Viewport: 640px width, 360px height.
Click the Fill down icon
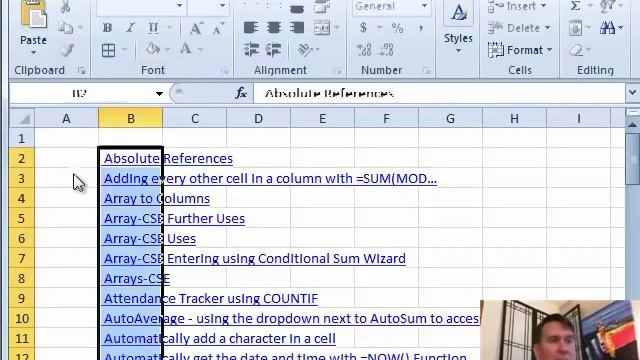576,28
